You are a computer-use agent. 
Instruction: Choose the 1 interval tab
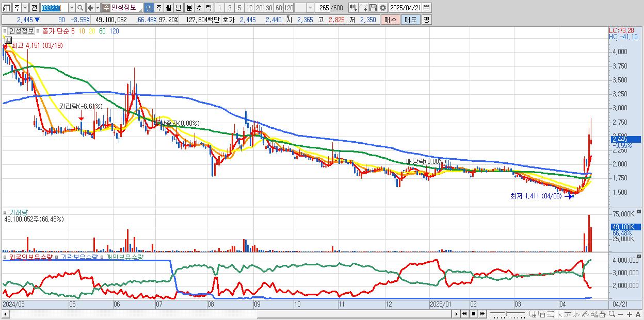click(220, 8)
